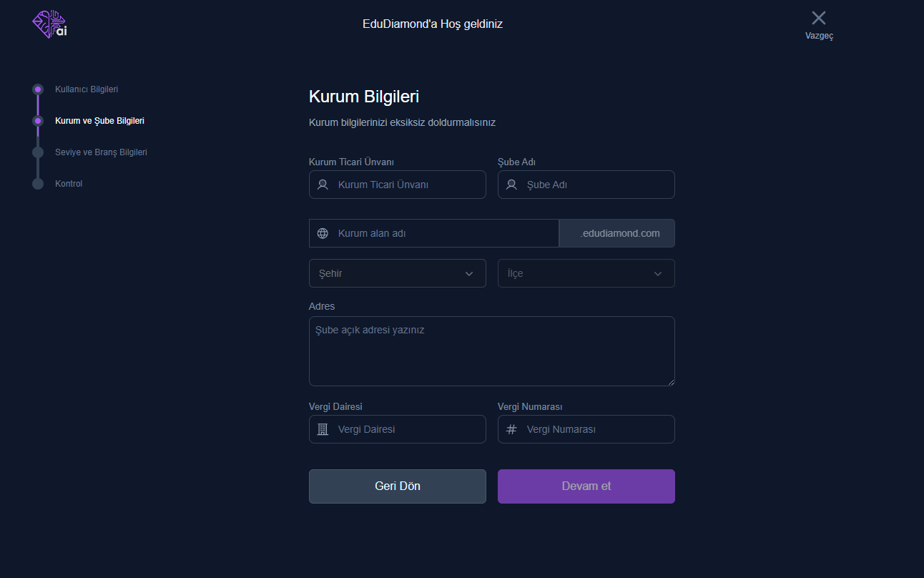Image resolution: width=924 pixels, height=578 pixels.
Task: Click the Geri Dön button
Action: click(398, 486)
